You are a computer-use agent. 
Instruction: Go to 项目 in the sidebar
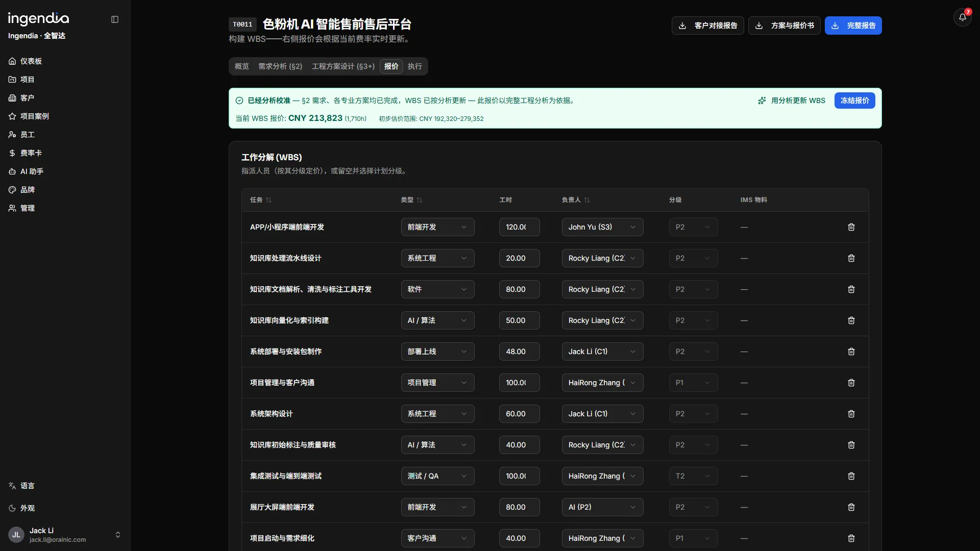pyautogui.click(x=65, y=80)
